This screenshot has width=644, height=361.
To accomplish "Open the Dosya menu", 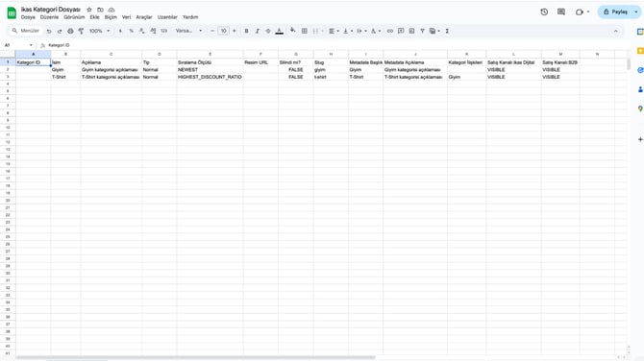I will pos(28,17).
